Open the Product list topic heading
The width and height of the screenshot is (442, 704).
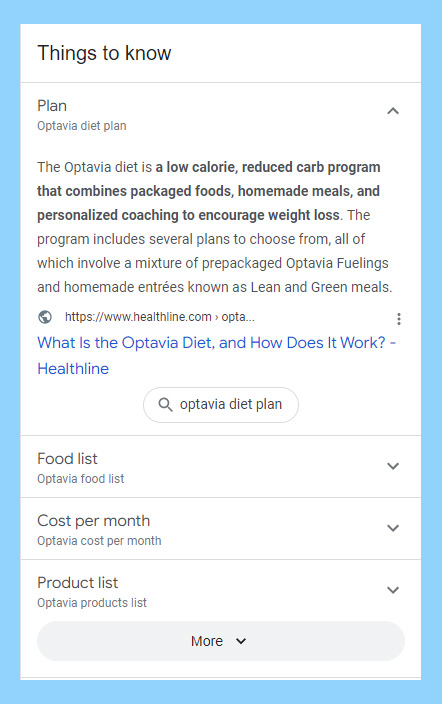78,583
